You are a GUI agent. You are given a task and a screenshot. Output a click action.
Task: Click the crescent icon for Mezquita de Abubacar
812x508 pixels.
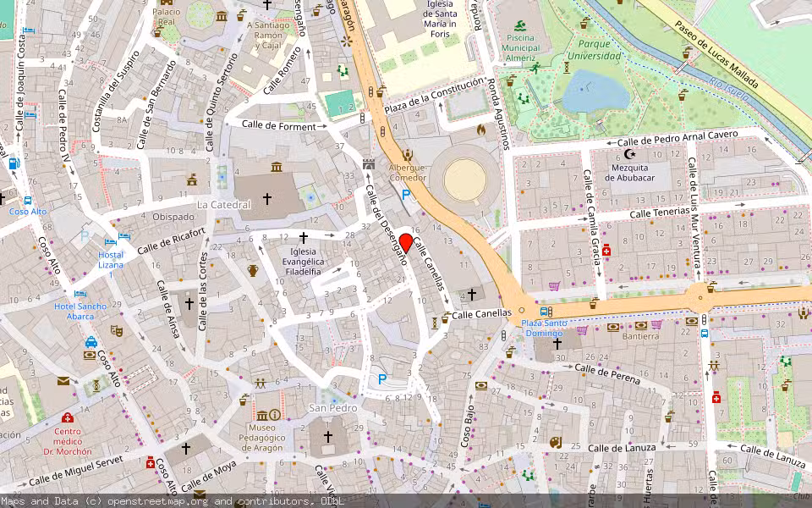point(630,153)
